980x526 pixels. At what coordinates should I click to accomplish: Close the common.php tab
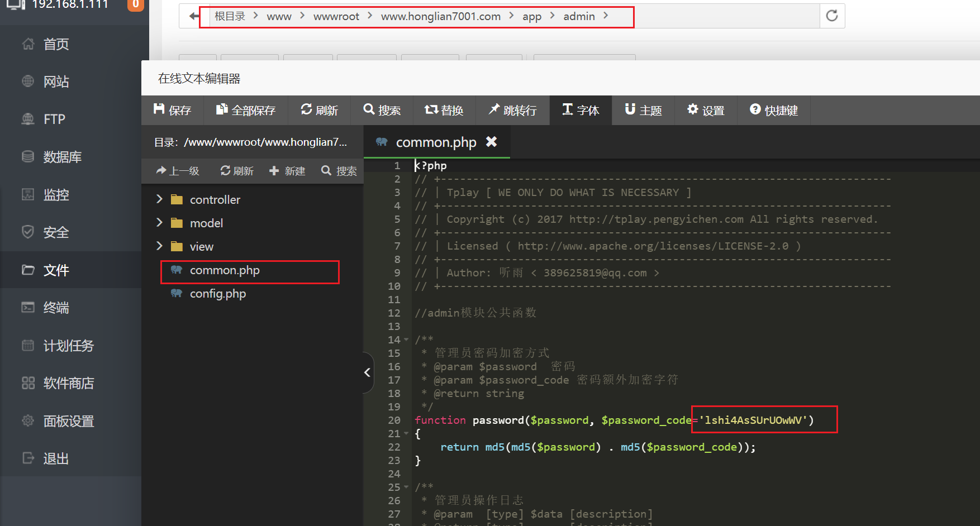point(491,142)
